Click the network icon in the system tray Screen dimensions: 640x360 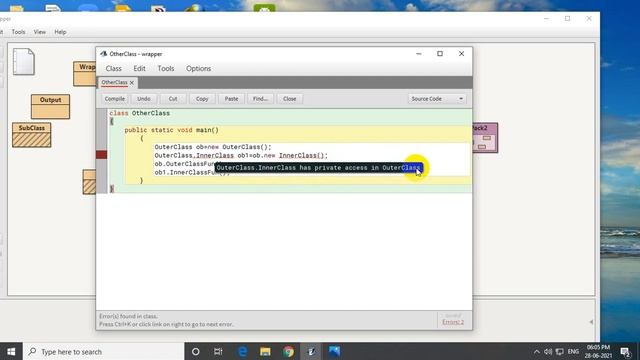560,351
